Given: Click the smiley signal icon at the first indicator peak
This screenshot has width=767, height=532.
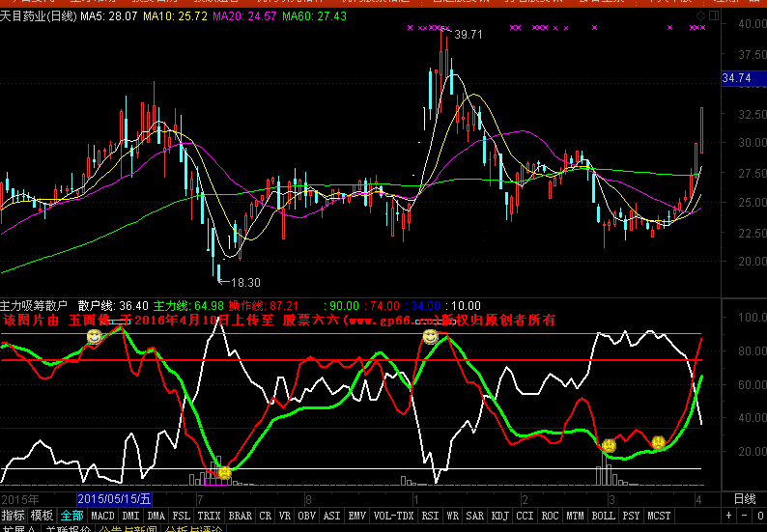Looking at the screenshot, I should 94,336.
